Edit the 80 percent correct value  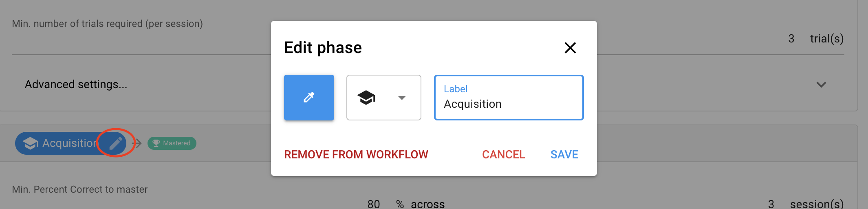coord(373,204)
